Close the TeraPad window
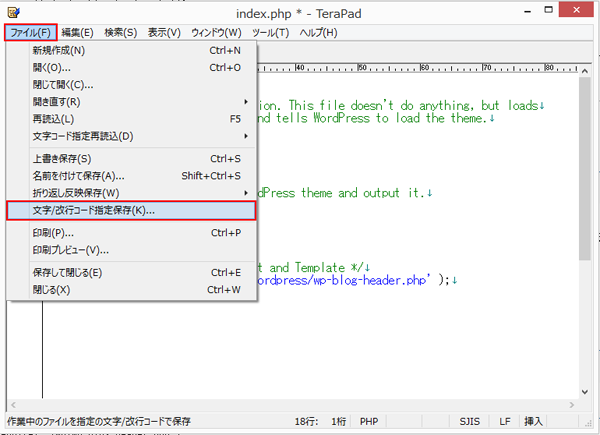The width and height of the screenshot is (600, 435). pos(576,10)
